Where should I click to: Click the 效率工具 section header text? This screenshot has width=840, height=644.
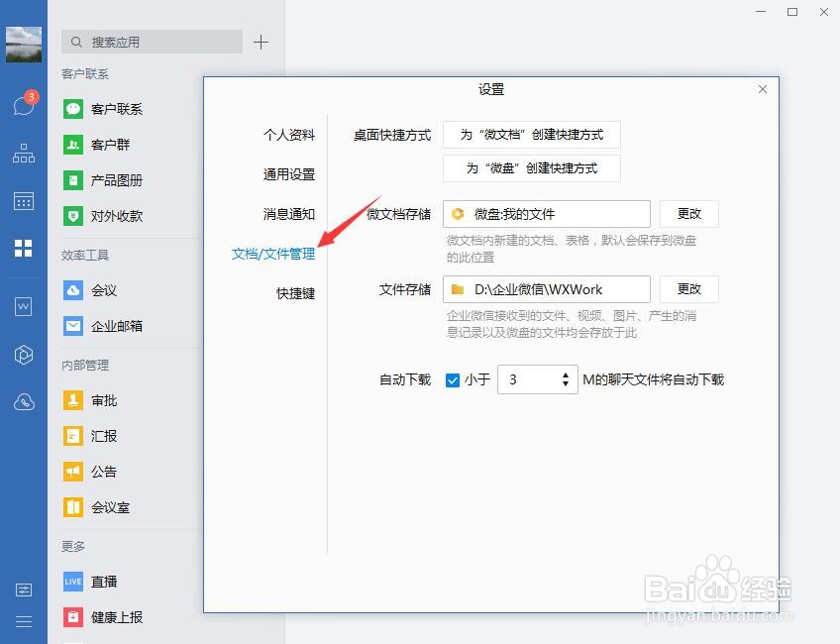[x=84, y=255]
